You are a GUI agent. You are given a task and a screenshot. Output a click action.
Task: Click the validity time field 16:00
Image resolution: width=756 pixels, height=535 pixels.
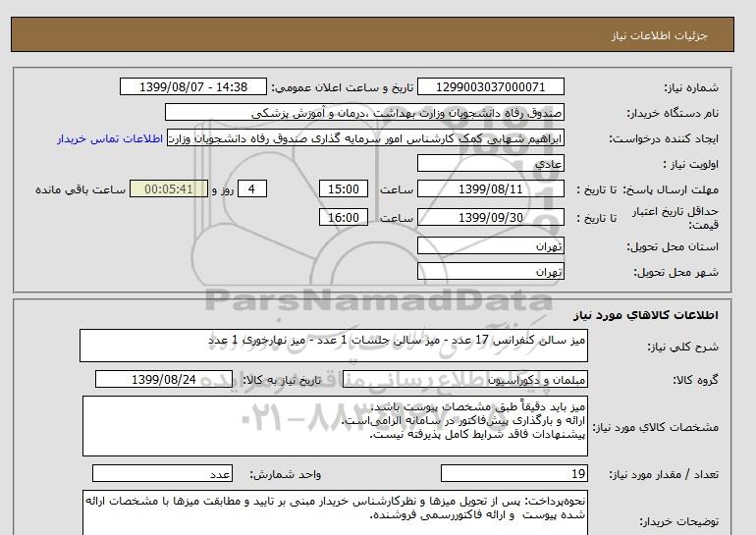(344, 217)
